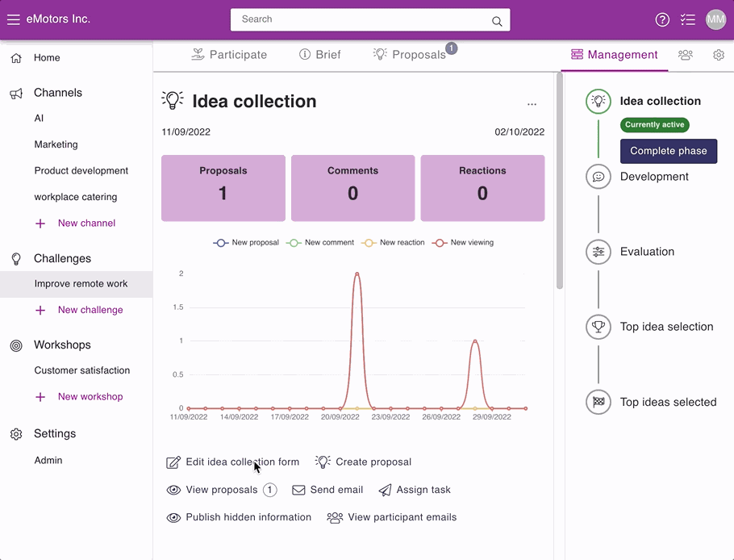Open the participants group icon next to Management
This screenshot has width=734, height=560.
[686, 55]
